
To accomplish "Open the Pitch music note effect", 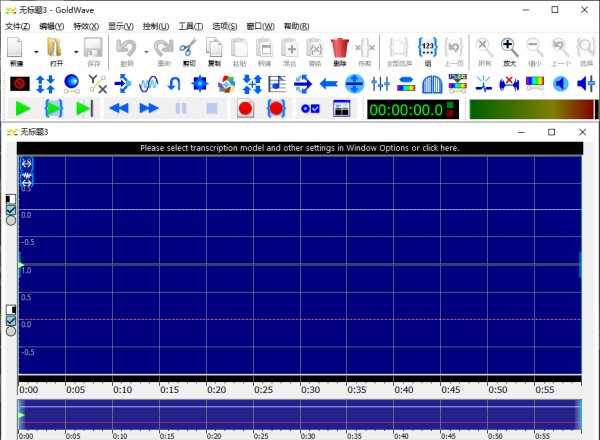I will 277,84.
